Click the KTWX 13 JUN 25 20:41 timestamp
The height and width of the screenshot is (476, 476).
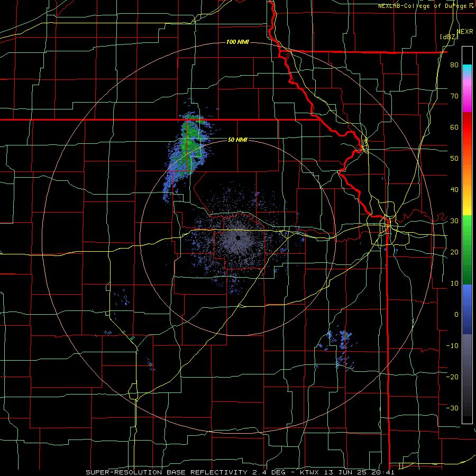[347, 472]
